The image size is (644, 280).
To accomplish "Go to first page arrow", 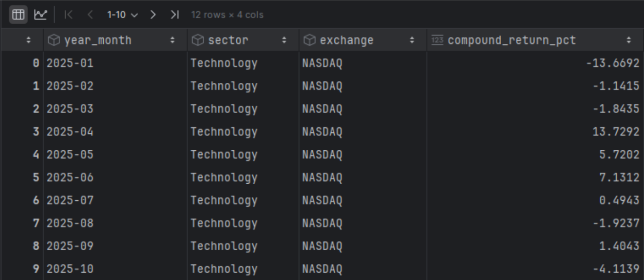I will point(68,15).
